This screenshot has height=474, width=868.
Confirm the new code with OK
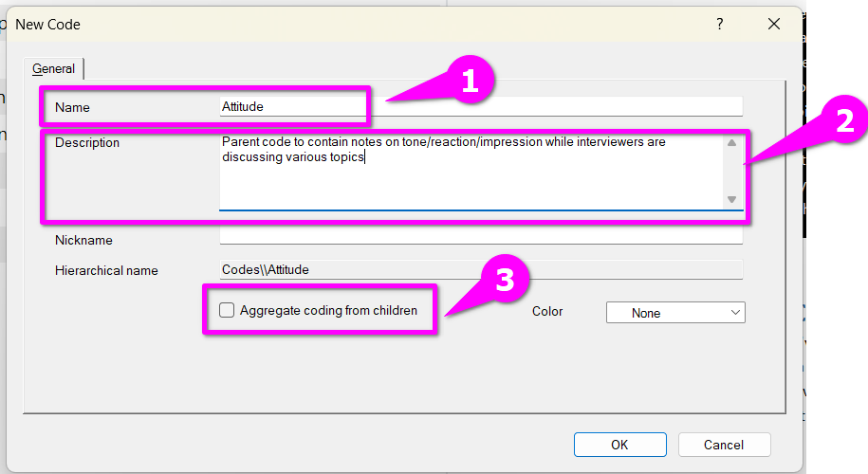click(x=619, y=445)
